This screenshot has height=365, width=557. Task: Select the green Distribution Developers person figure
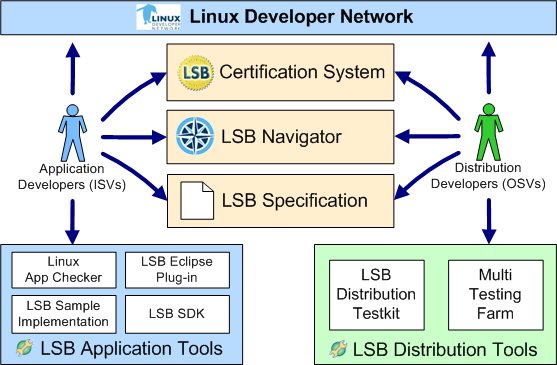coord(489,132)
